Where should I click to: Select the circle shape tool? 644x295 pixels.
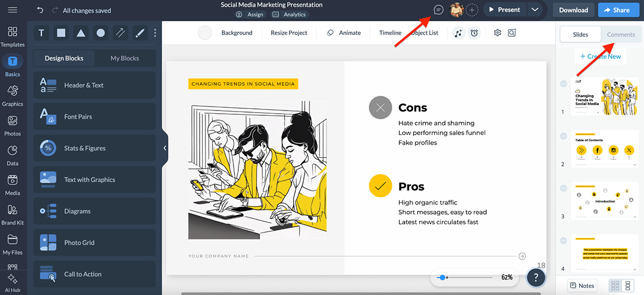pyautogui.click(x=100, y=33)
